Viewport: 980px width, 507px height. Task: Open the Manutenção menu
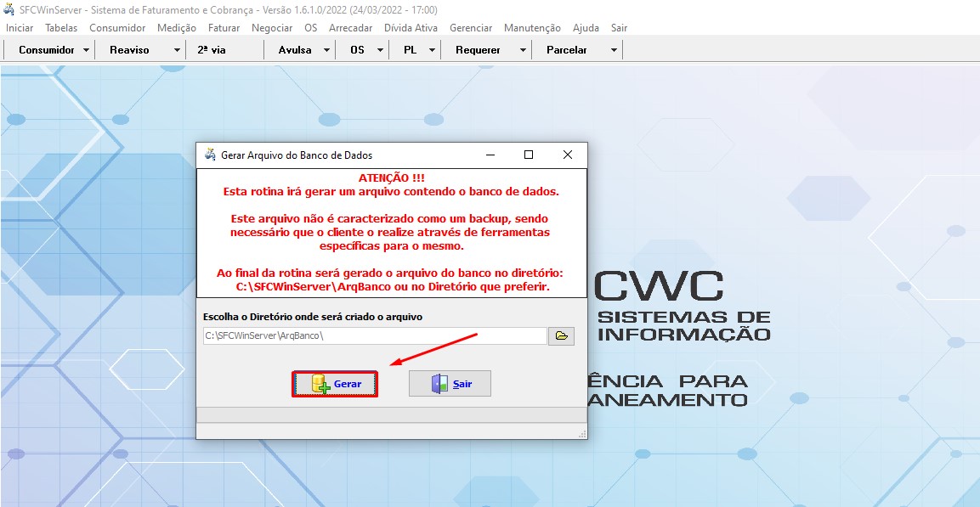532,28
